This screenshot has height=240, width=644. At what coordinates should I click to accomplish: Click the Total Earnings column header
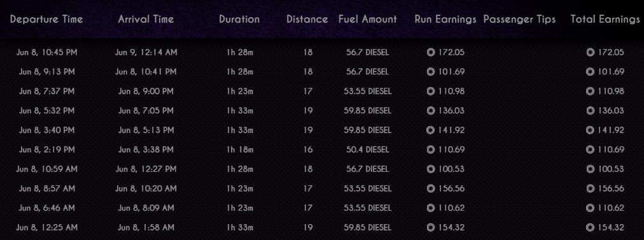(x=605, y=19)
